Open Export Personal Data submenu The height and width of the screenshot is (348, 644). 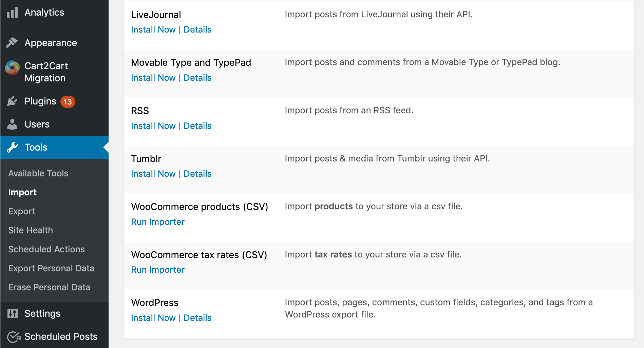[x=51, y=268]
